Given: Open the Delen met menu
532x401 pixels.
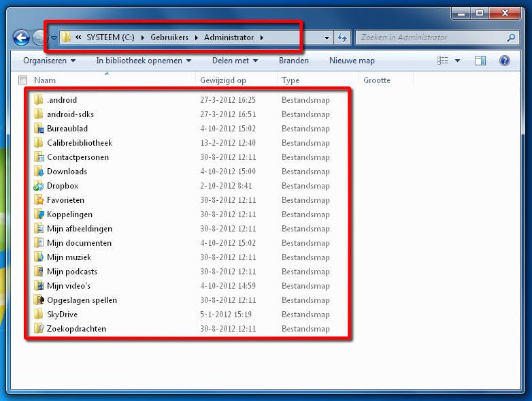Looking at the screenshot, I should point(235,61).
